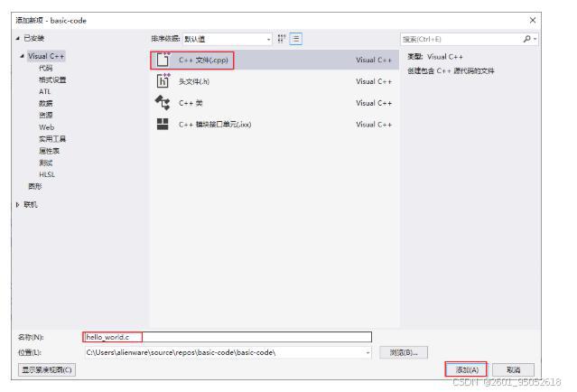Image resolution: width=577 pixels, height=392 pixels.
Task: Click Visual C++ type in 头文件(.h) row
Action: click(x=374, y=81)
